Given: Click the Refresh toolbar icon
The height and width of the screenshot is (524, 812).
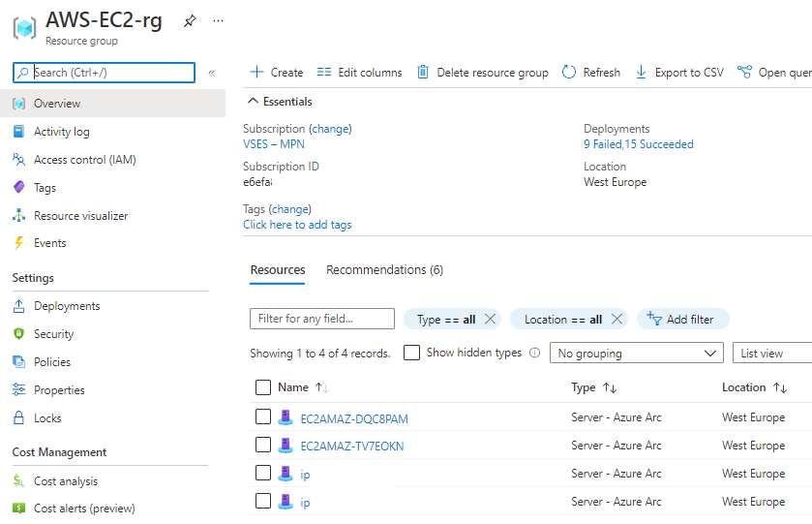Looking at the screenshot, I should point(569,73).
